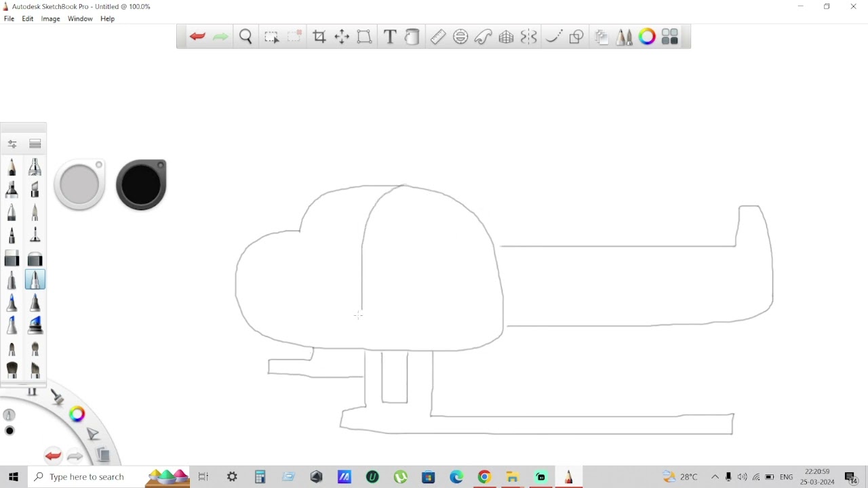Undo with the red arrow in top toolbar
The width and height of the screenshot is (868, 488).
pos(197,37)
